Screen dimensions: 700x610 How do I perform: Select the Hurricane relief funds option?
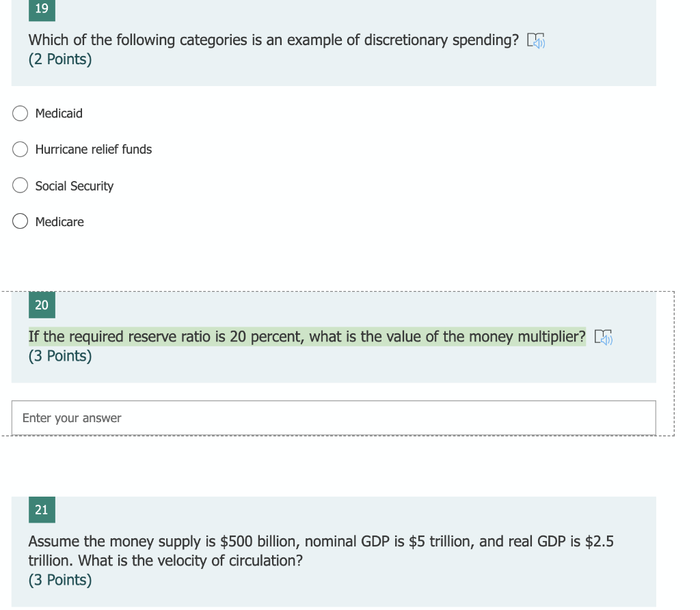(x=20, y=149)
